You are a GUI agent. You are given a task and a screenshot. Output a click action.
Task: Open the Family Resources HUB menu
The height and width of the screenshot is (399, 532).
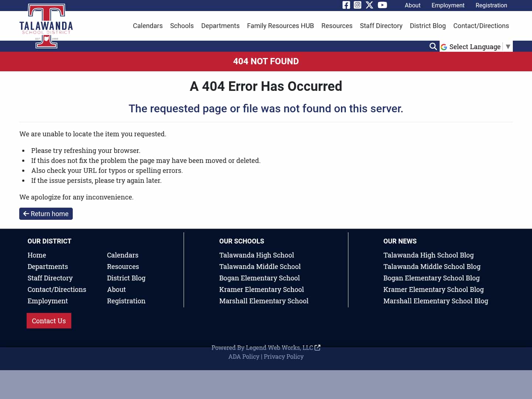coord(280,26)
